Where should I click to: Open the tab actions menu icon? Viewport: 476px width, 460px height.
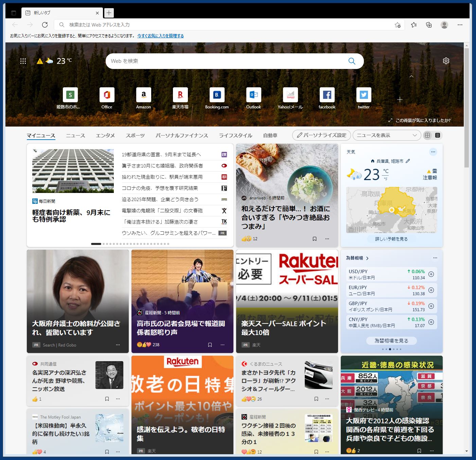14,13
